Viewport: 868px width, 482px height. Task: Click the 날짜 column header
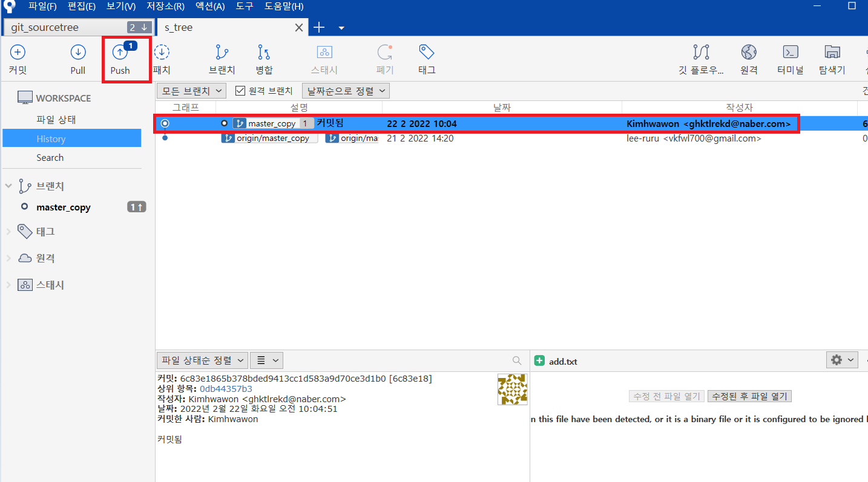[x=502, y=108]
